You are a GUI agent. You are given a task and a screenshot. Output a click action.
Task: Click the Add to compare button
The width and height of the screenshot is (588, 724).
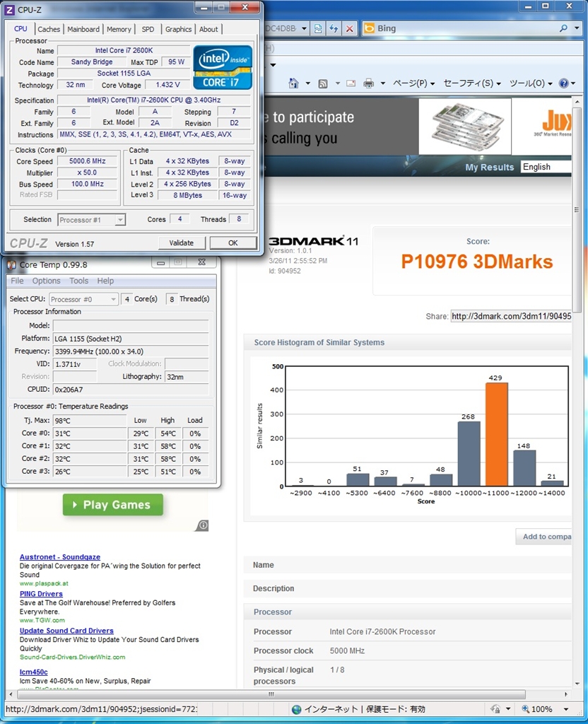[543, 537]
